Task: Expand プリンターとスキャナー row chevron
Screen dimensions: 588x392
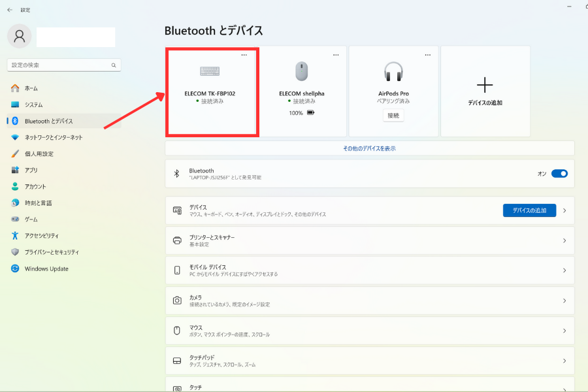Action: (564, 240)
